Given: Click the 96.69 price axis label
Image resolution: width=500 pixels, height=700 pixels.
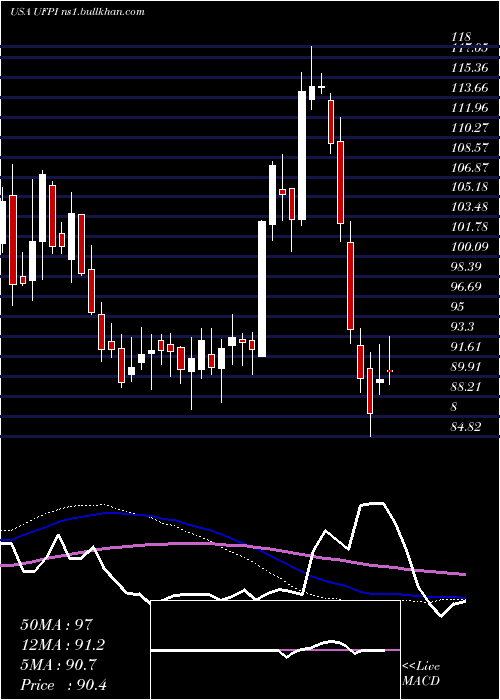Looking at the screenshot, I should pos(466,286).
